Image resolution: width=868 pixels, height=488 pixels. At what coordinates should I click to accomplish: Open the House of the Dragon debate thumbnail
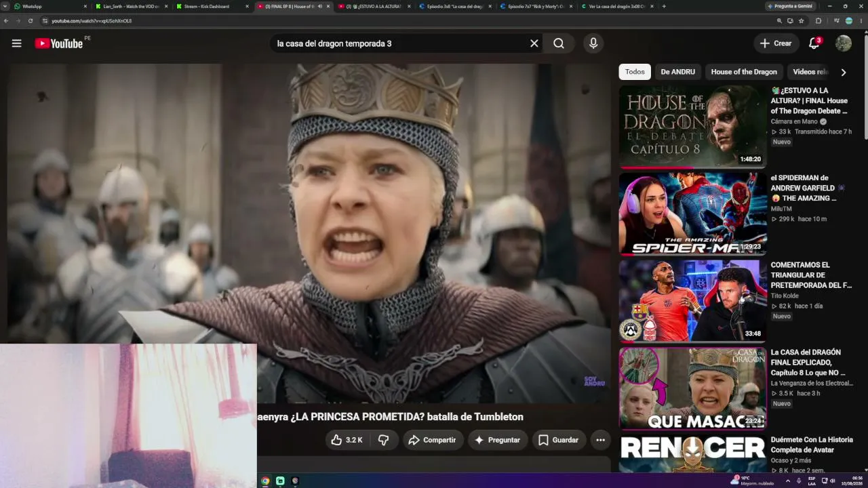(x=692, y=126)
